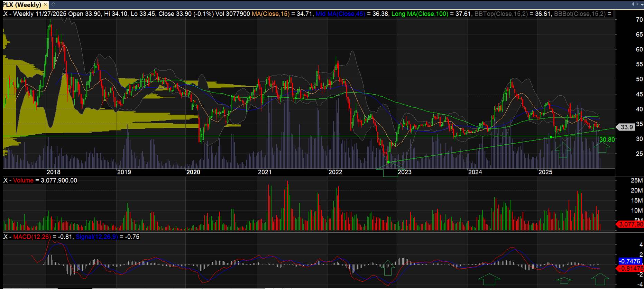Click the 25M volume axis label
The width and height of the screenshot is (644, 289).
point(637,180)
